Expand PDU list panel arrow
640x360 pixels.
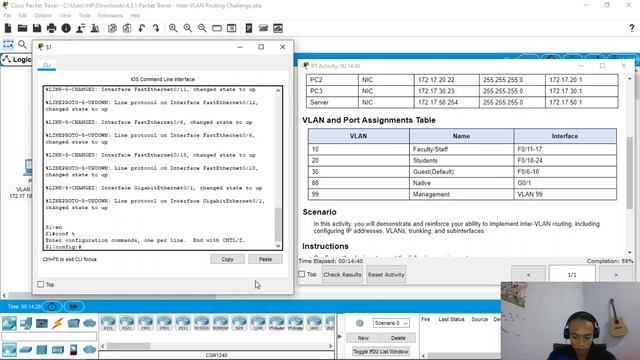340,337
